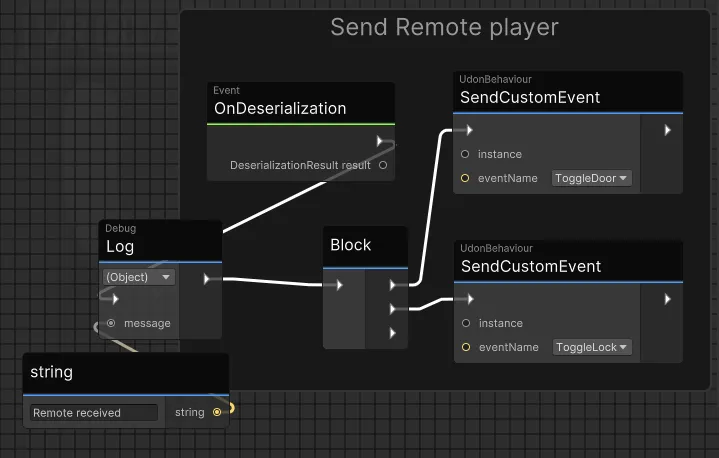Expand the (Object) type dropdown on Log
Image resolution: width=719 pixels, height=458 pixels.
(x=138, y=277)
